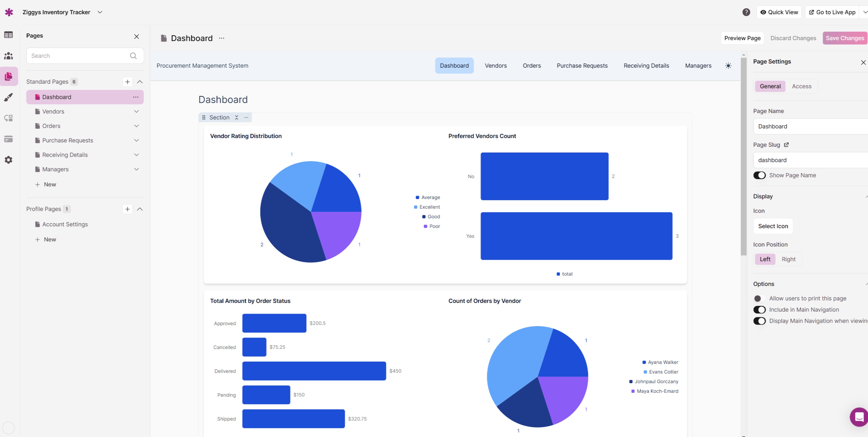Click Discard Changes

coord(793,38)
